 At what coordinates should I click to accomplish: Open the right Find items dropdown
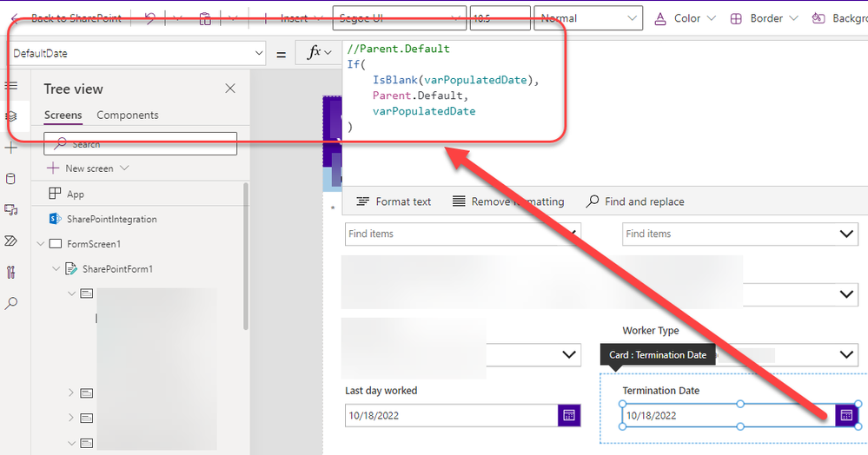tap(846, 234)
